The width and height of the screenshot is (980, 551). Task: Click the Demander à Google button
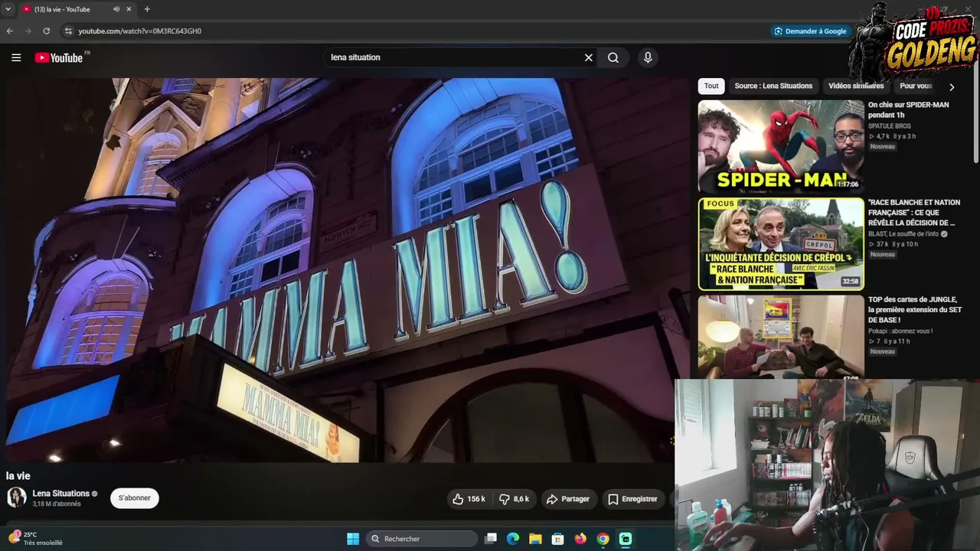(810, 31)
